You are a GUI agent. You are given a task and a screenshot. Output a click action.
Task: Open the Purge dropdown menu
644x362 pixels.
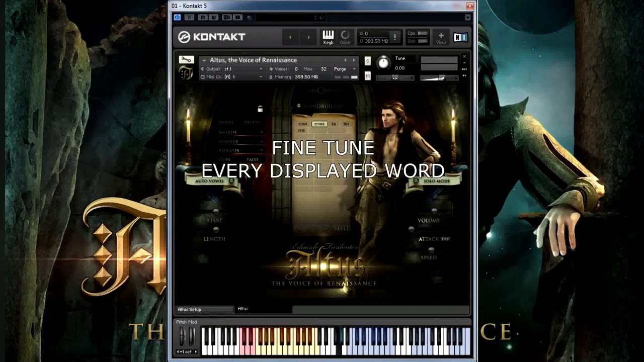pos(345,69)
